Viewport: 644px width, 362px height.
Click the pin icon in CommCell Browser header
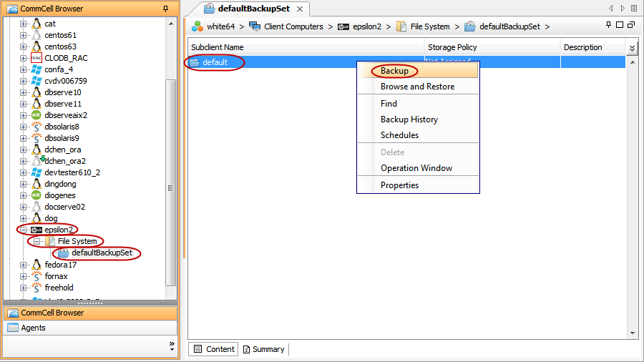click(166, 9)
